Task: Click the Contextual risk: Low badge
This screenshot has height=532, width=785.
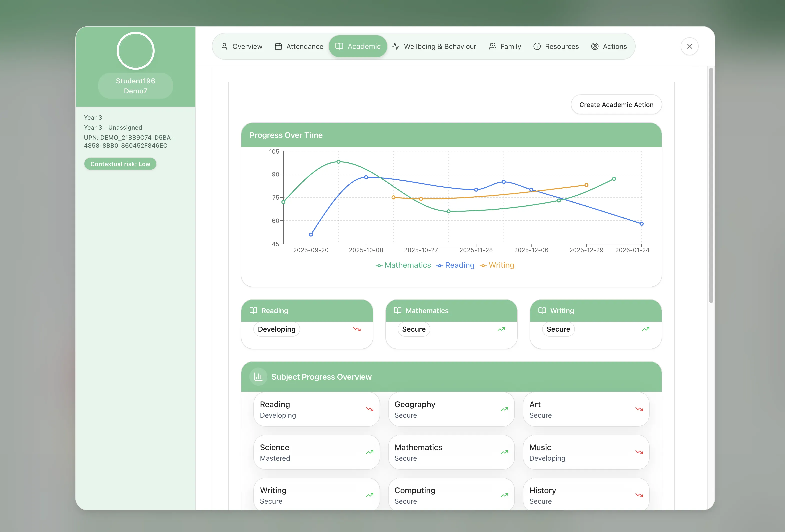Action: coord(120,164)
